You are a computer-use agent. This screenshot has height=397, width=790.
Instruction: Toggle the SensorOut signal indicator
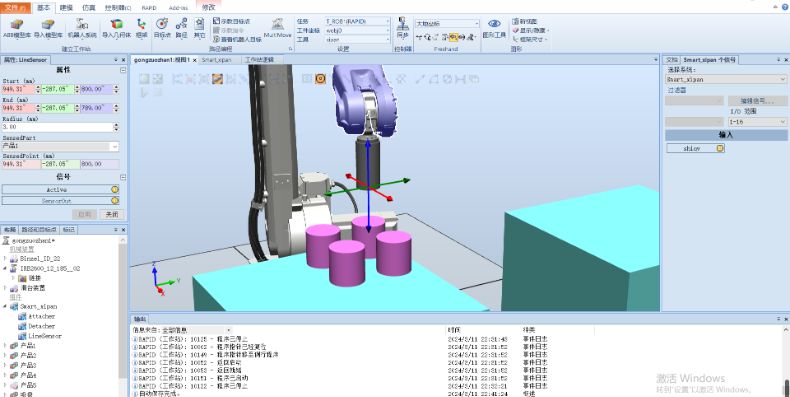click(115, 201)
